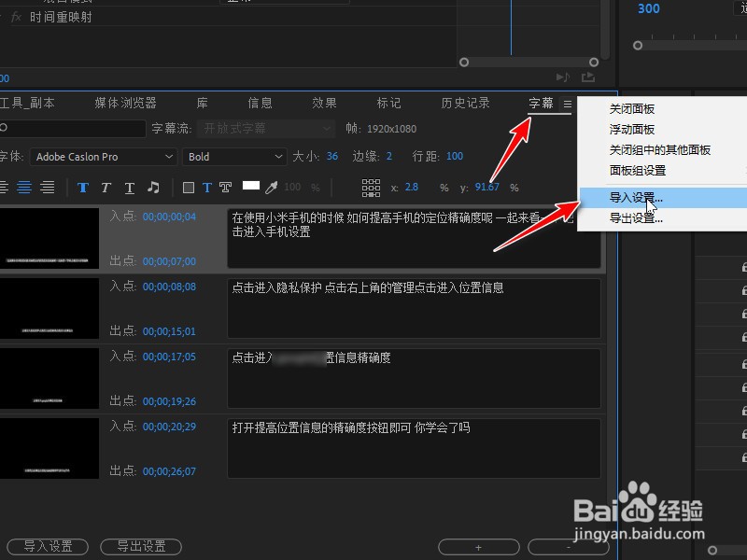Switch to the Media Browser tab
747x560 pixels.
pyautogui.click(x=125, y=103)
